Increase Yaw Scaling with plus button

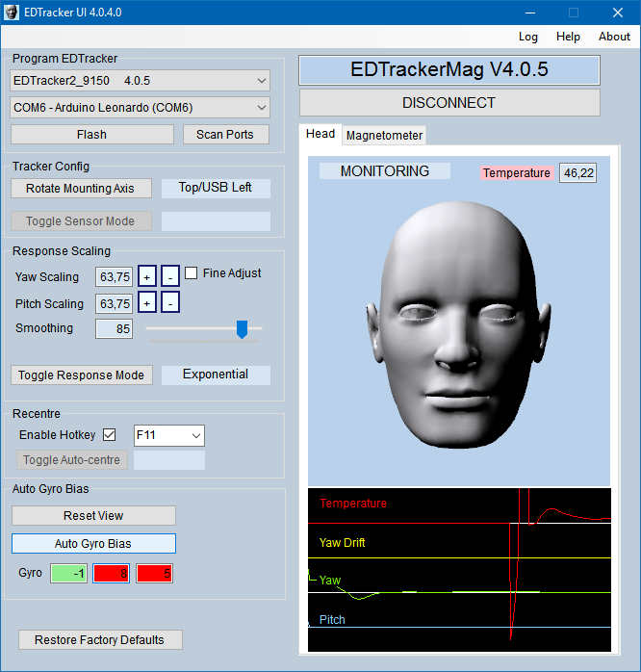click(147, 276)
